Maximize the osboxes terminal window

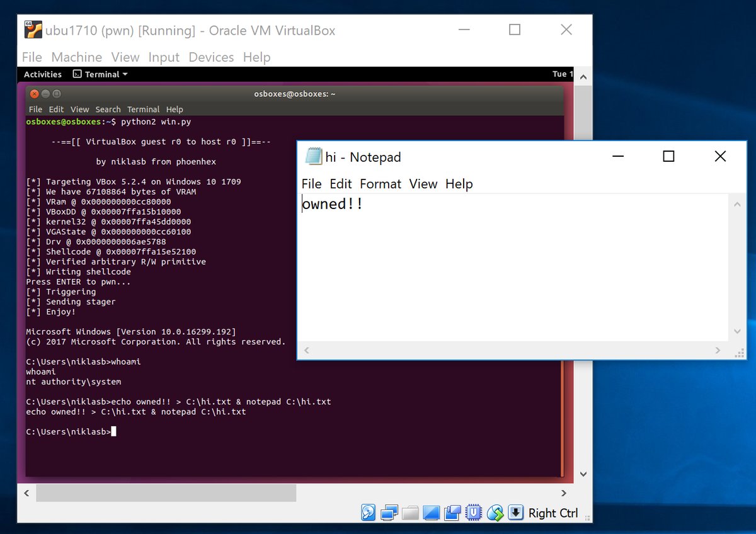57,94
